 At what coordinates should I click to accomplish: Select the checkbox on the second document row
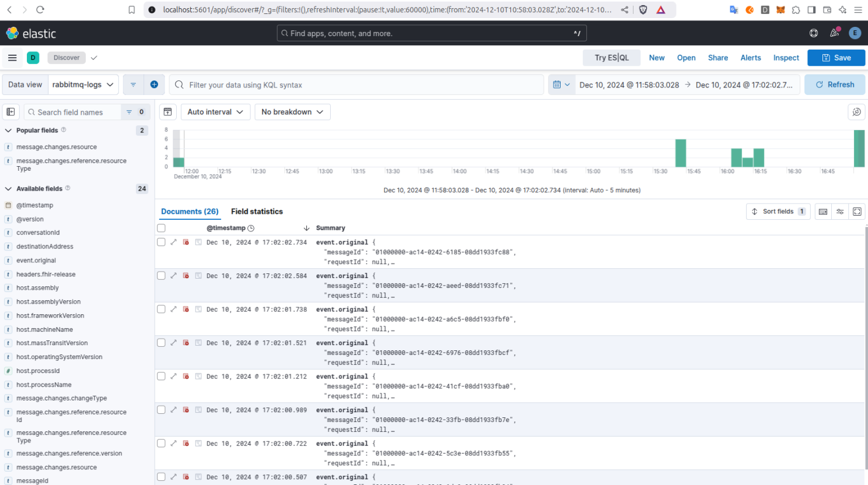(x=161, y=275)
